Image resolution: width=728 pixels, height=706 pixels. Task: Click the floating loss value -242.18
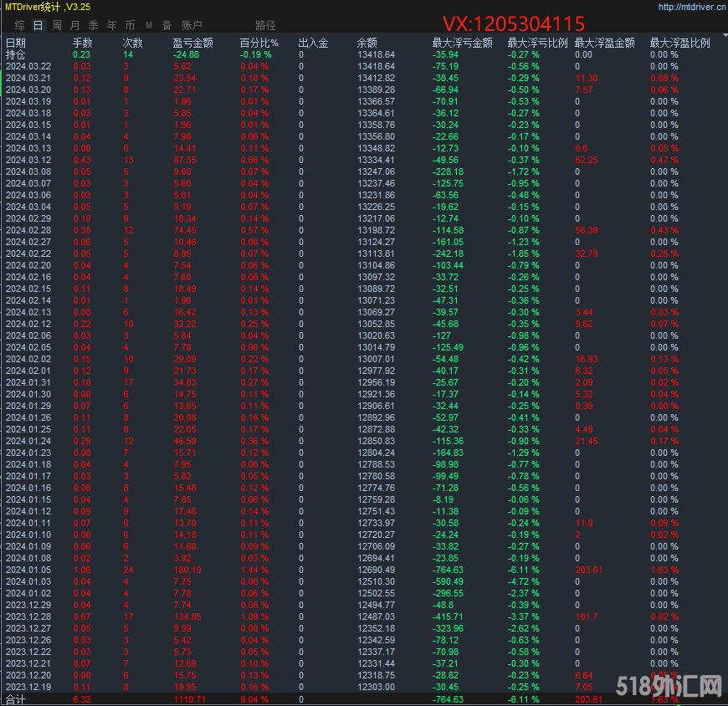tap(448, 254)
